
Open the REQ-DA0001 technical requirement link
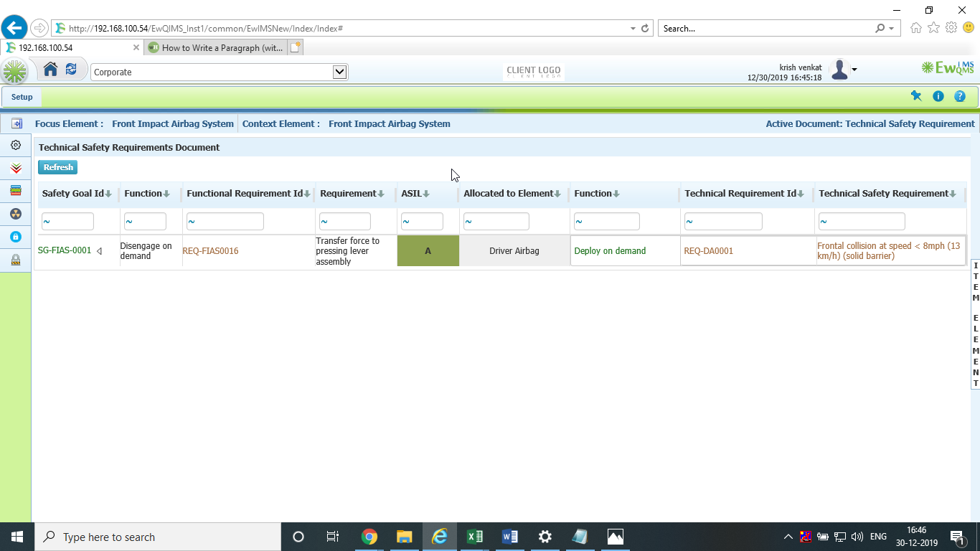709,251
